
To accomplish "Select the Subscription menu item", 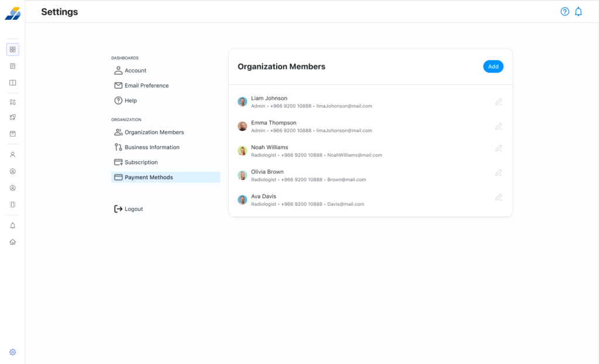I will pyautogui.click(x=141, y=162).
